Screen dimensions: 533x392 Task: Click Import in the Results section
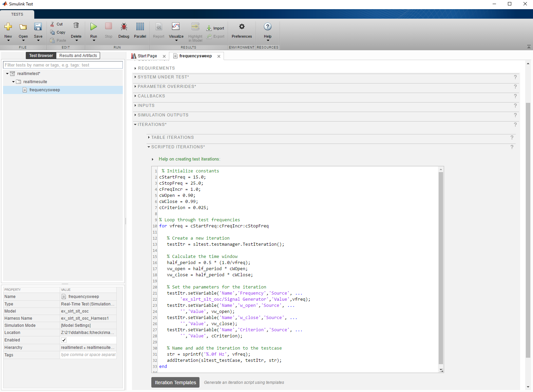tap(215, 28)
